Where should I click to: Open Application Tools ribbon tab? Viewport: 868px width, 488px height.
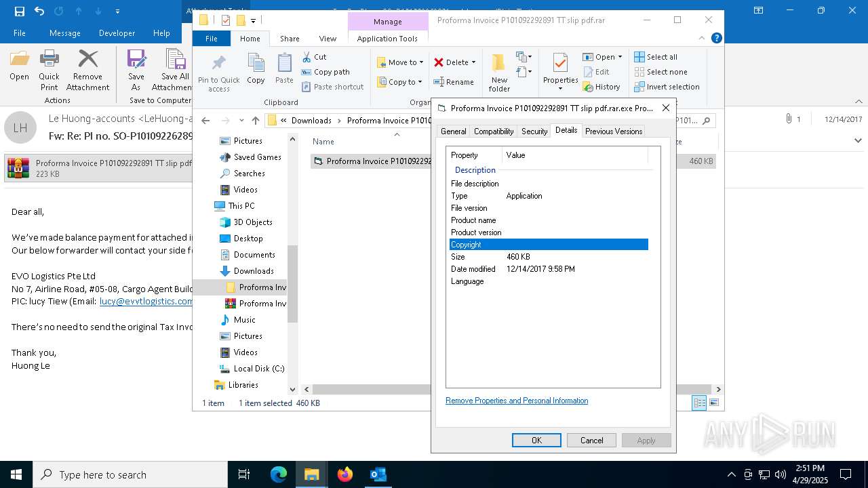pos(387,39)
